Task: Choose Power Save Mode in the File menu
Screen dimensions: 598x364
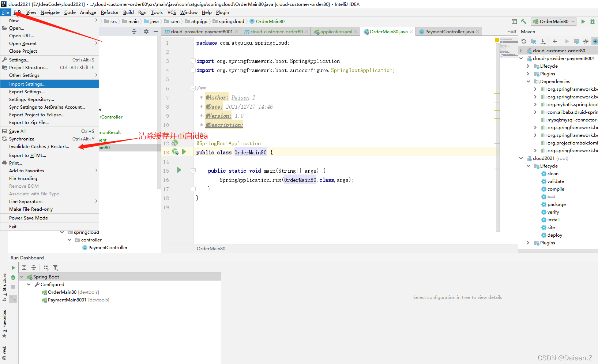Action: pyautogui.click(x=49, y=218)
